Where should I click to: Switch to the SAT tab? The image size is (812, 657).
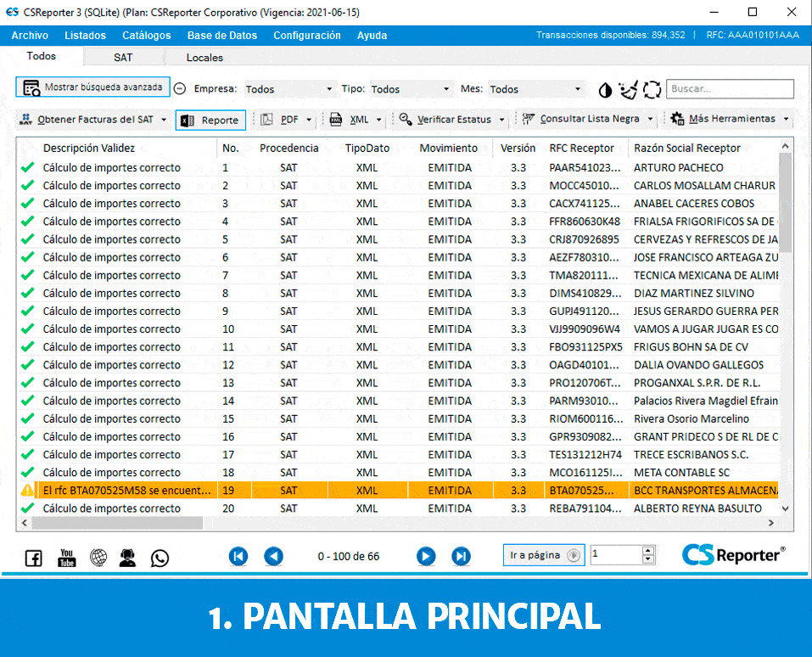pos(123,58)
